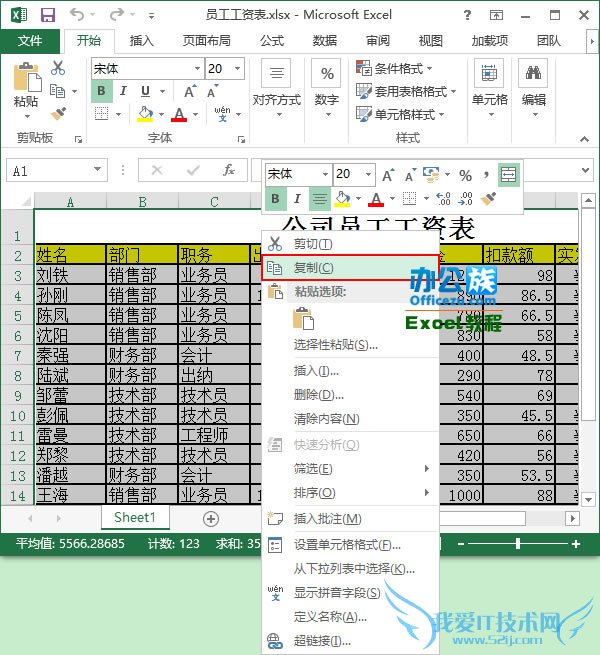Click the Format Painter brush in mini toolbar
600x655 pixels.
coord(488,199)
